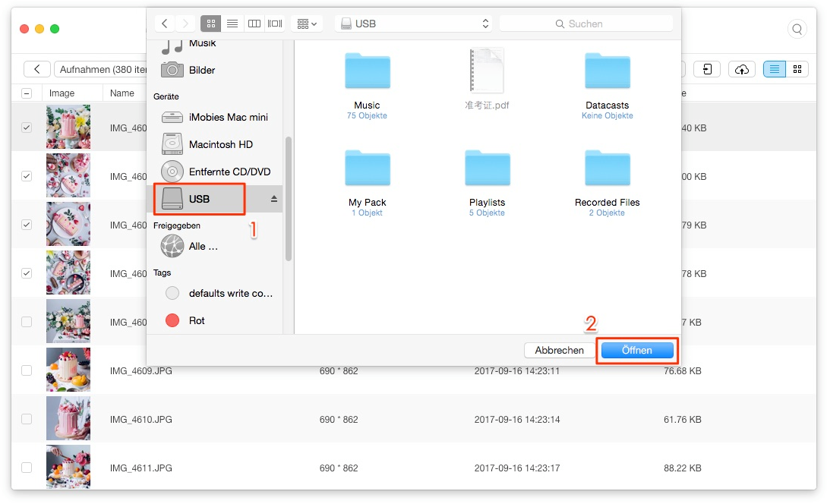Switch the dialog to gallery view

274,23
